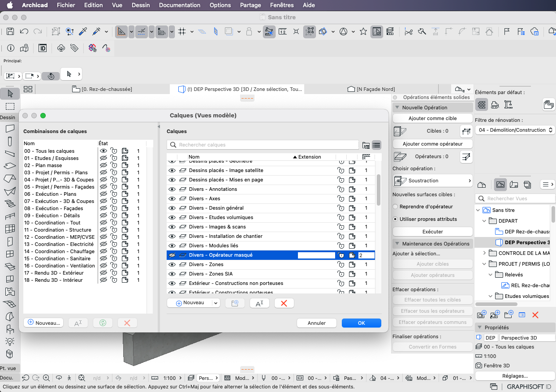
Task: Select Utiliser propres attributs radio button
Action: [395, 219]
